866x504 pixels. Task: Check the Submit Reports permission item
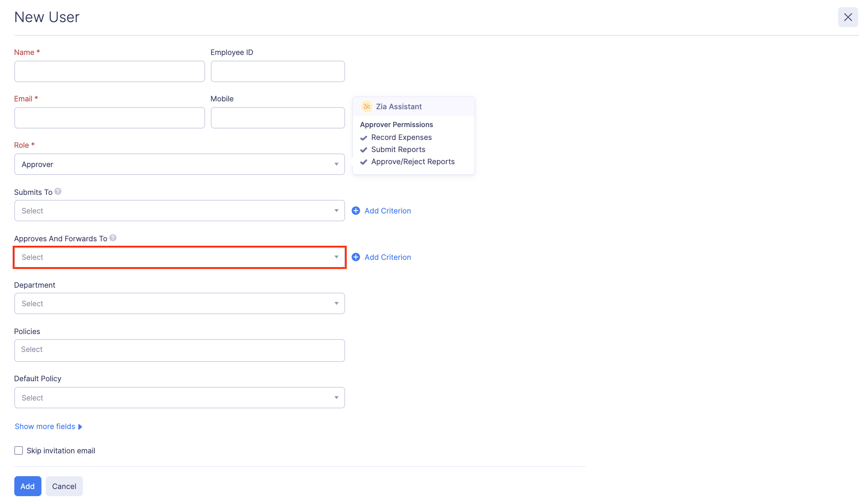click(364, 150)
